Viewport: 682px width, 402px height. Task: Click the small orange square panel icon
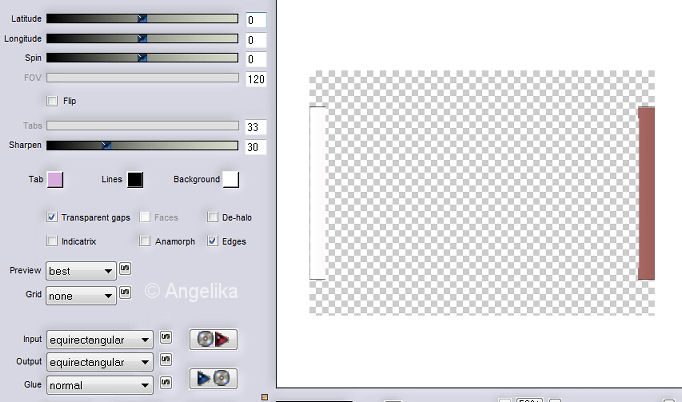click(x=264, y=397)
